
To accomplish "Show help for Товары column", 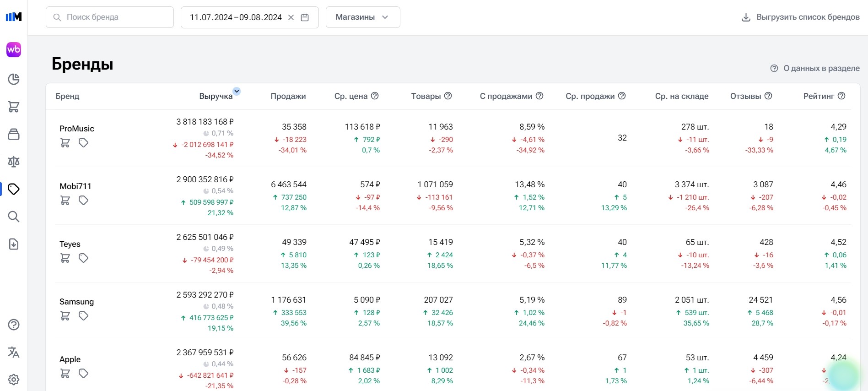I will [448, 96].
